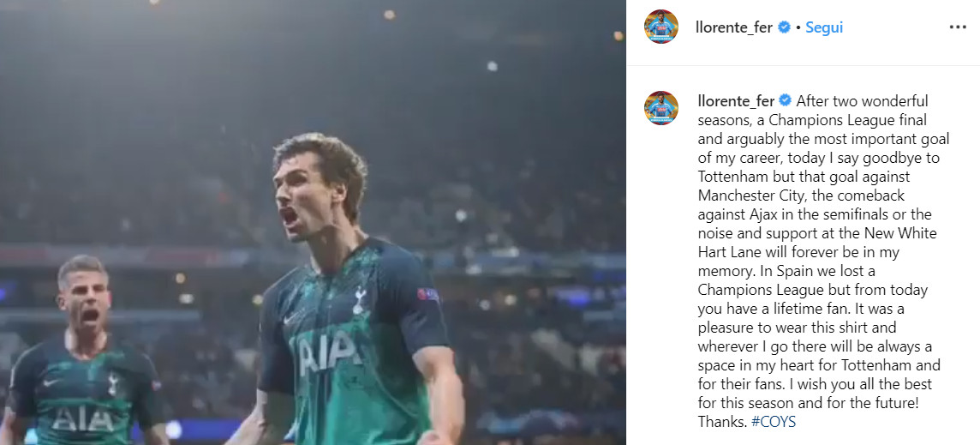The width and height of the screenshot is (980, 445).
Task: Open the llorente_fer username in caption
Action: [x=736, y=101]
